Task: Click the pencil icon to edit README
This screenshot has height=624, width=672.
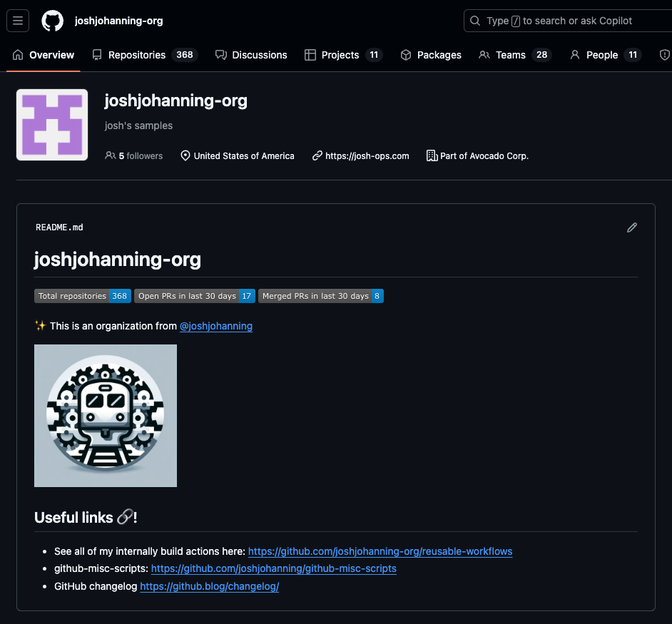Action: (631, 227)
